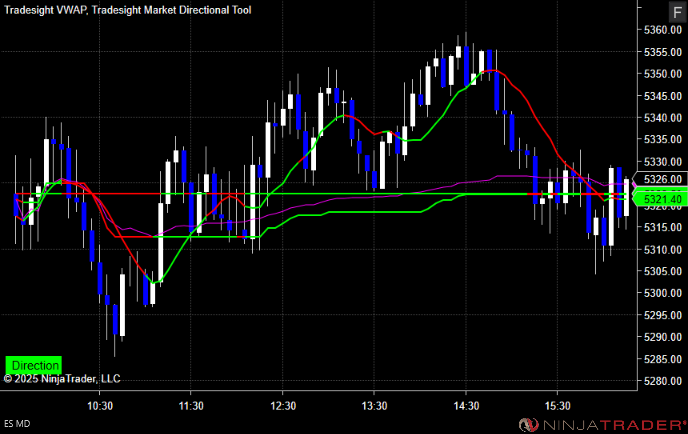This screenshot has height=434, width=688.
Task: Click the 5310.00 price axis label
Action: click(663, 249)
